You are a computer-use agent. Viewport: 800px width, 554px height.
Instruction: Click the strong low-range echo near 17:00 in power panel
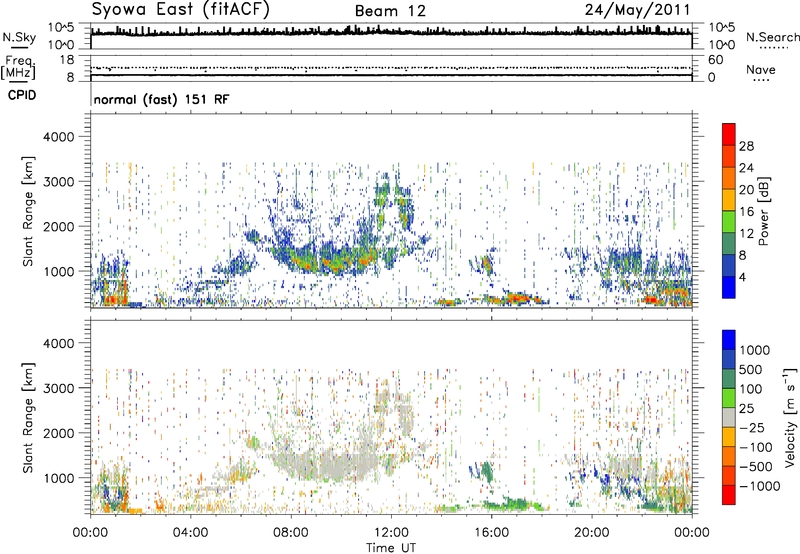(x=518, y=297)
